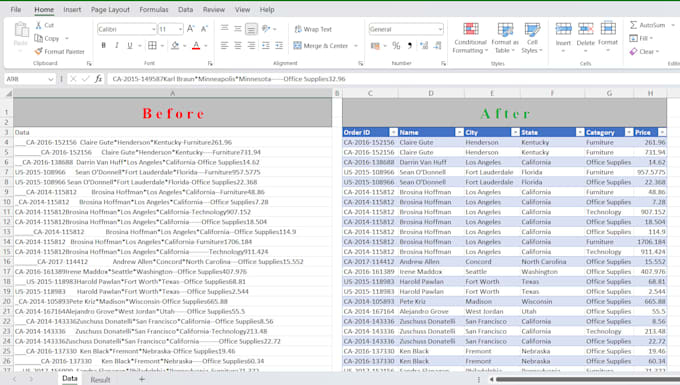The height and width of the screenshot is (385, 680).
Task: Toggle Bold formatting
Action: [103, 45]
